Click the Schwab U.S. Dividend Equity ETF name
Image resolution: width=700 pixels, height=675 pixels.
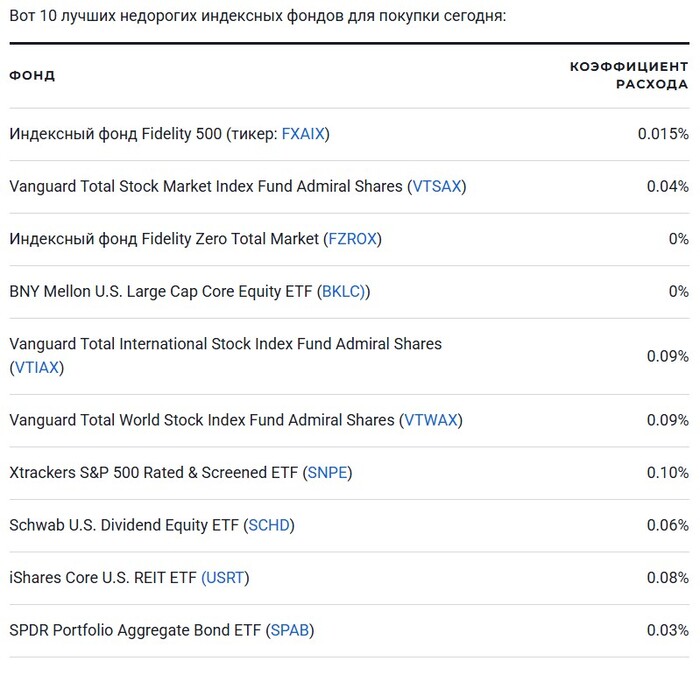coord(124,525)
